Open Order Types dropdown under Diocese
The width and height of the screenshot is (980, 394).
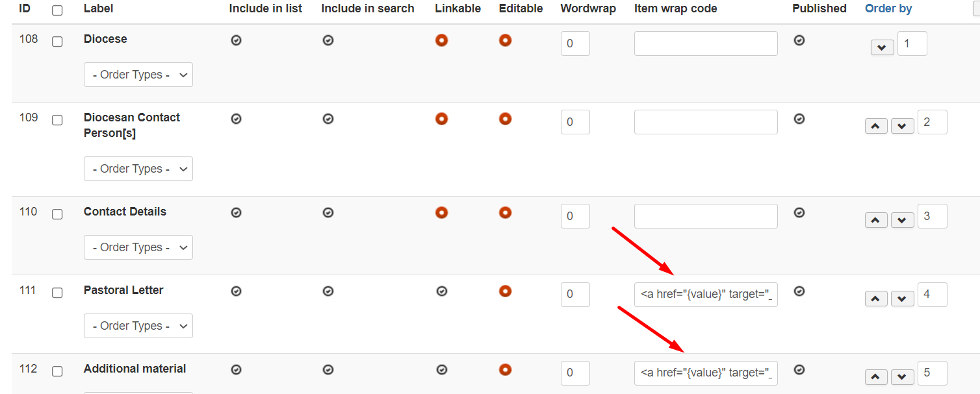[138, 75]
